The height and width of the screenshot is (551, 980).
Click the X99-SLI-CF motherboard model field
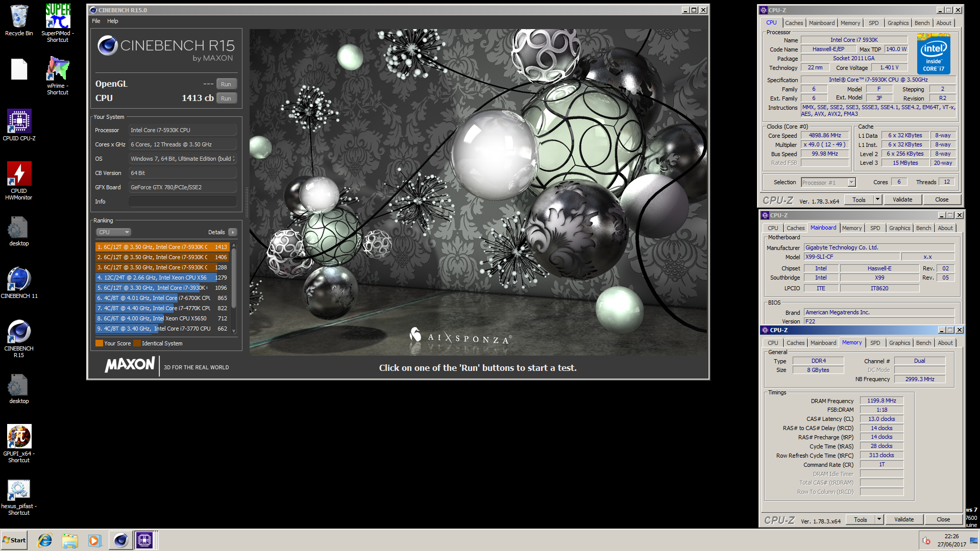pos(851,257)
